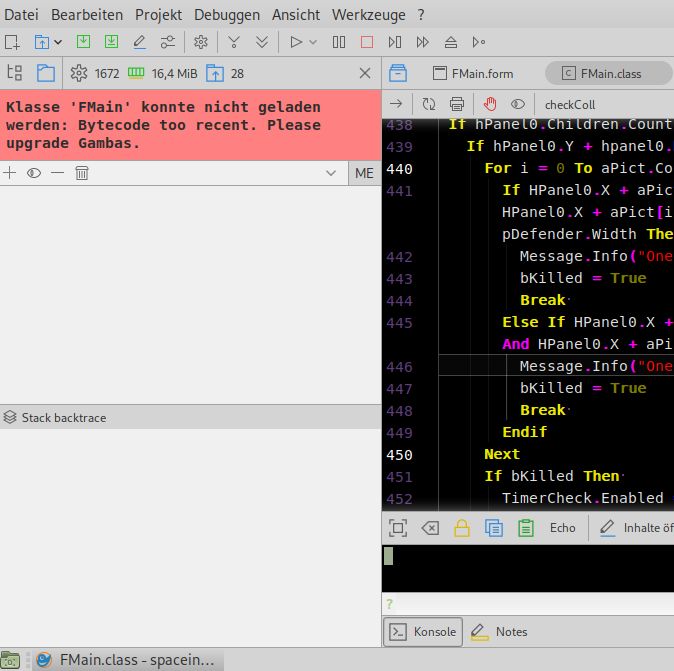Click the blue folder icon in debug panel

tap(46, 73)
